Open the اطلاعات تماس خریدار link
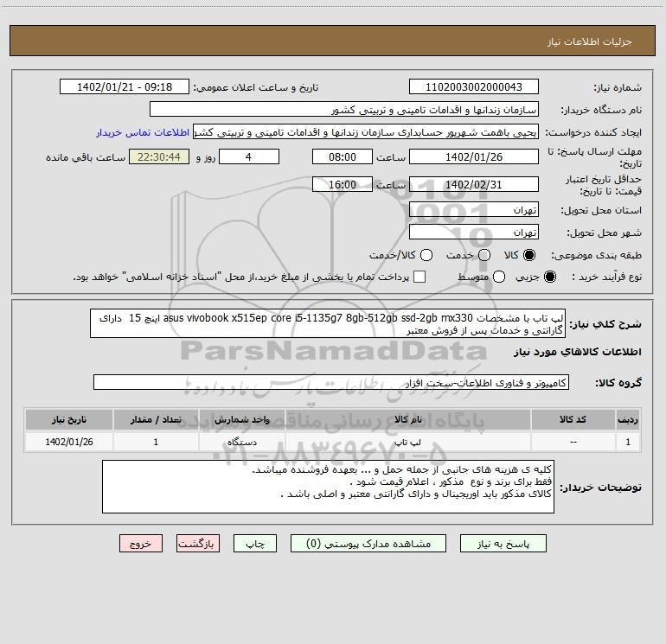Screen dimensions: 666x644 click(x=143, y=132)
